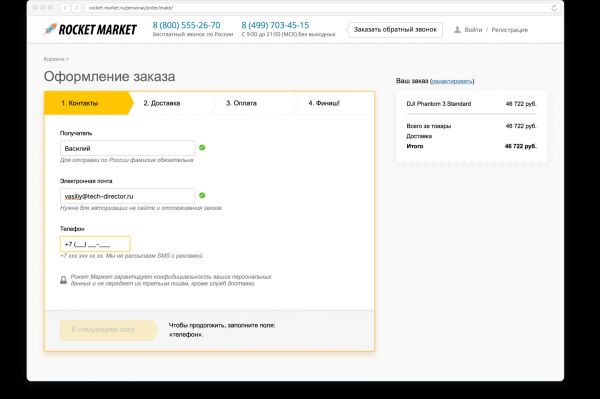Click the browser forward arrow

coord(76,8)
